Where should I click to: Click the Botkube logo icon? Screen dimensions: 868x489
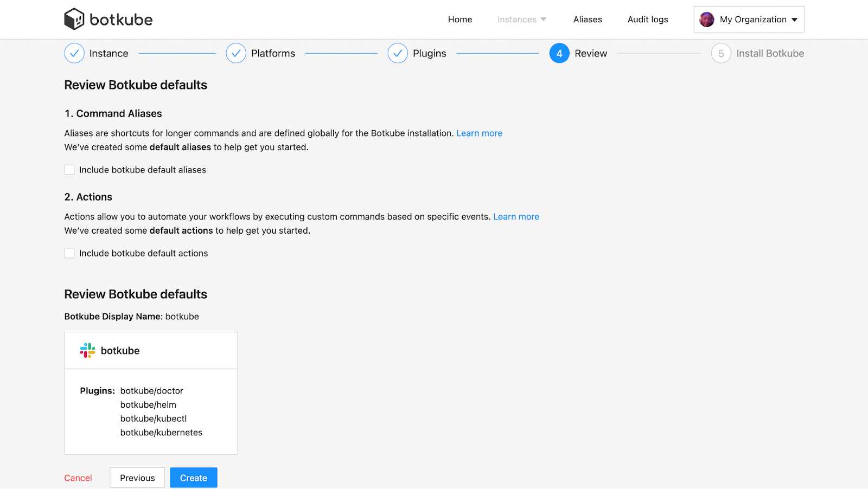click(x=74, y=18)
